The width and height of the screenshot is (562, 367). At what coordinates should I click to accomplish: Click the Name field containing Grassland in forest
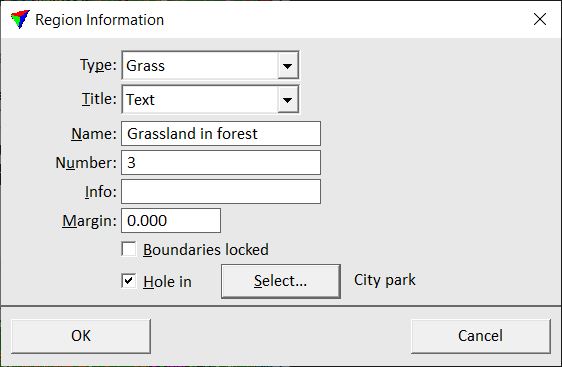[221, 134]
